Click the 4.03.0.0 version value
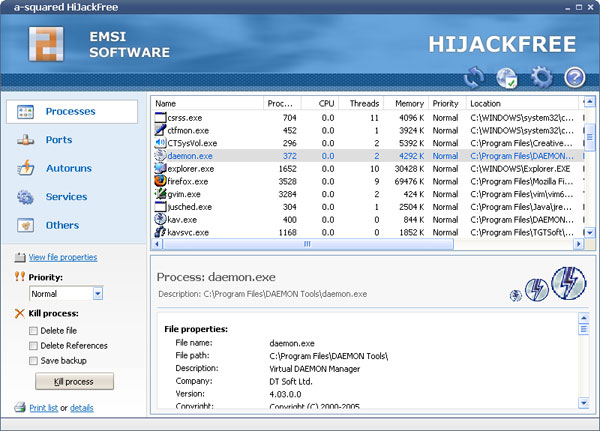This screenshot has height=431, width=600. [285, 394]
